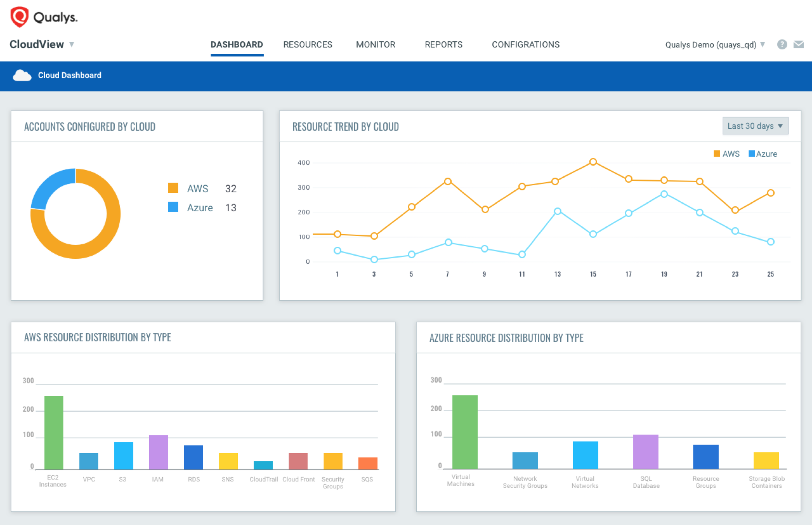
Task: Click the Cloud Dashboard breadcrumb label
Action: coord(69,75)
